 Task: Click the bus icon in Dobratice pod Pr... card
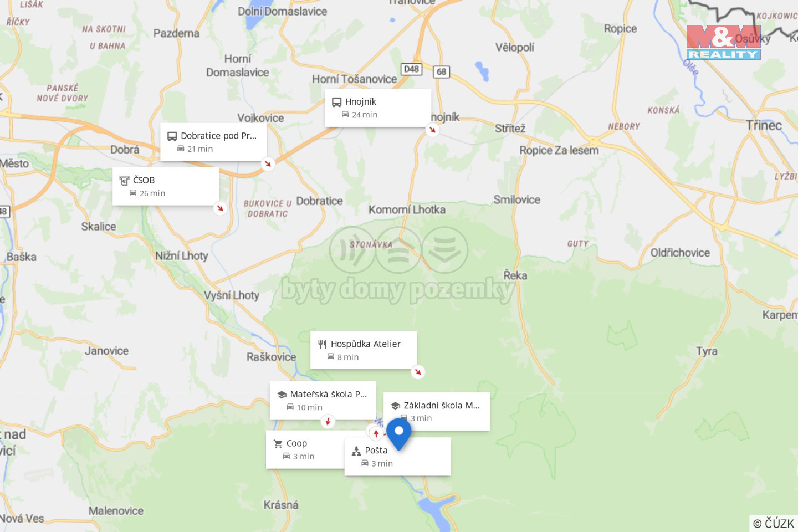click(x=172, y=136)
